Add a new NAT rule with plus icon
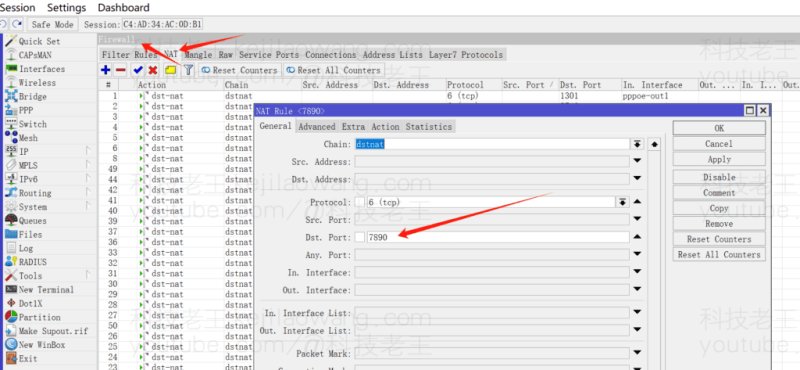Image resolution: width=800 pixels, height=370 pixels. [x=106, y=70]
